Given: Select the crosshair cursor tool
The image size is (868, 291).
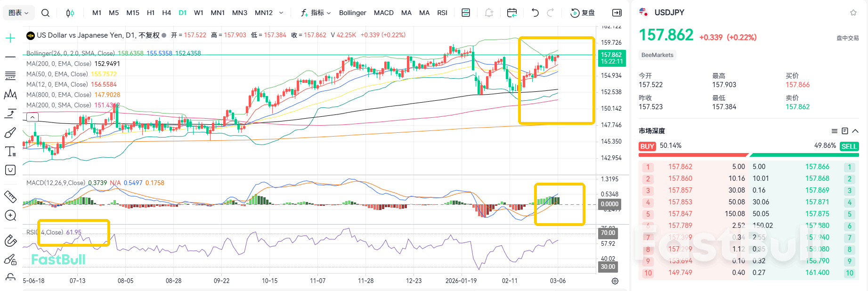Looking at the screenshot, I should (10, 38).
